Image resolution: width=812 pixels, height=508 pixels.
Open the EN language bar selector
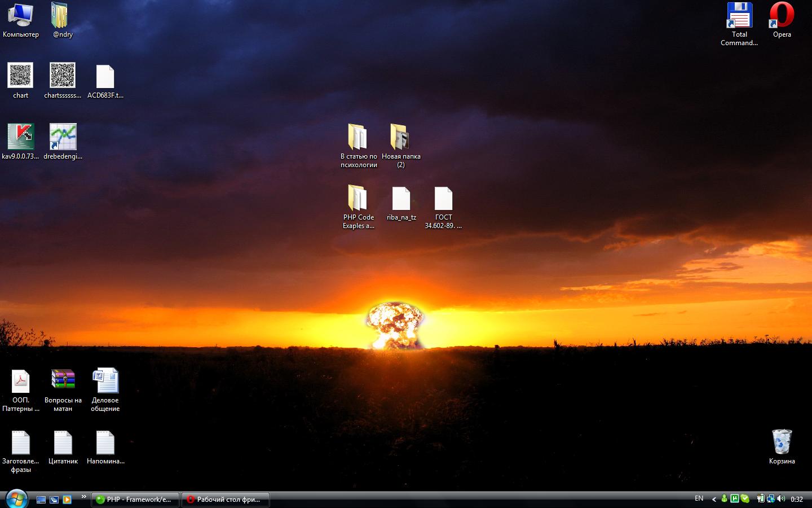[699, 498]
